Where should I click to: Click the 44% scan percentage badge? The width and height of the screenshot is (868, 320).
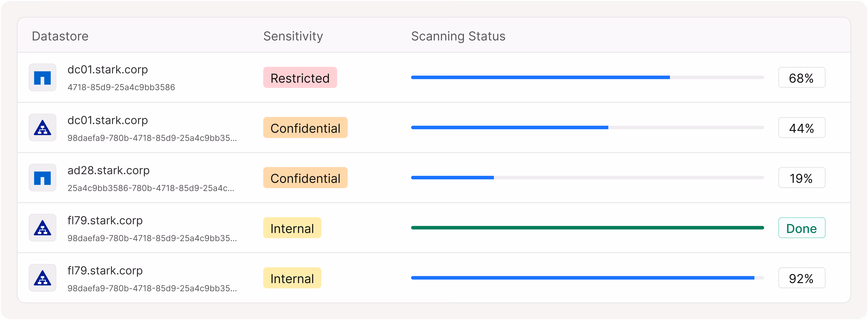[802, 127]
